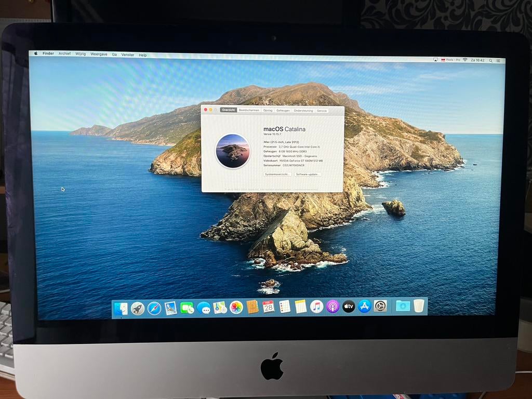Viewport: 532px width, 399px height.
Task: Click the Za 16:42 clock in menu bar
Action: tap(478, 60)
